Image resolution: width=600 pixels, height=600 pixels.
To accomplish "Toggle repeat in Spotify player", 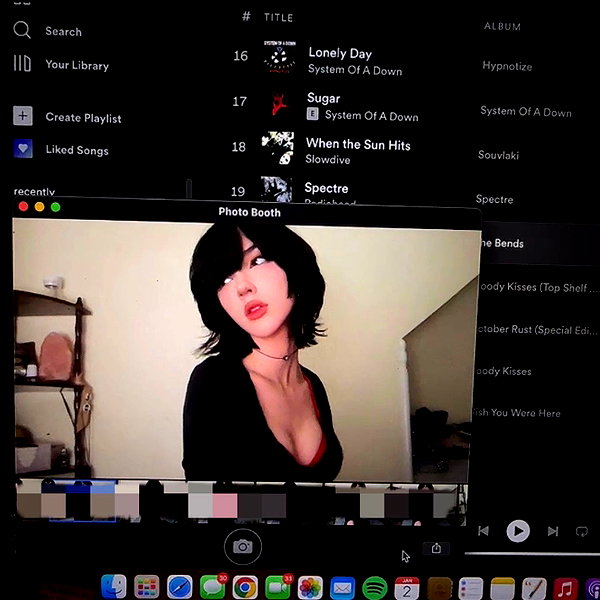I will tap(582, 532).
